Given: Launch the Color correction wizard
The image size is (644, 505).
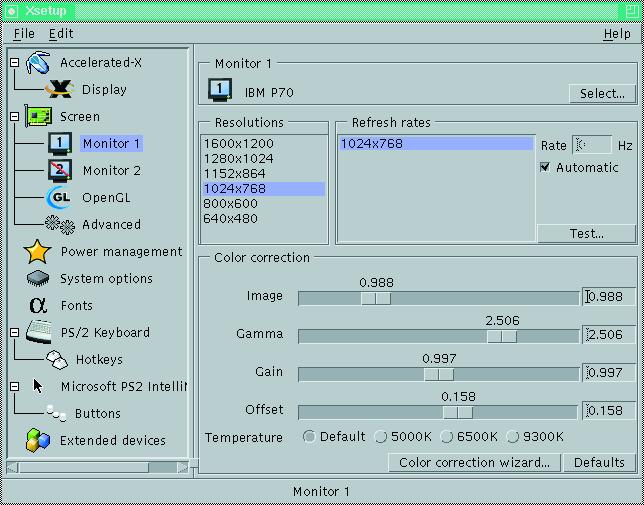Looking at the screenshot, I should pyautogui.click(x=474, y=463).
